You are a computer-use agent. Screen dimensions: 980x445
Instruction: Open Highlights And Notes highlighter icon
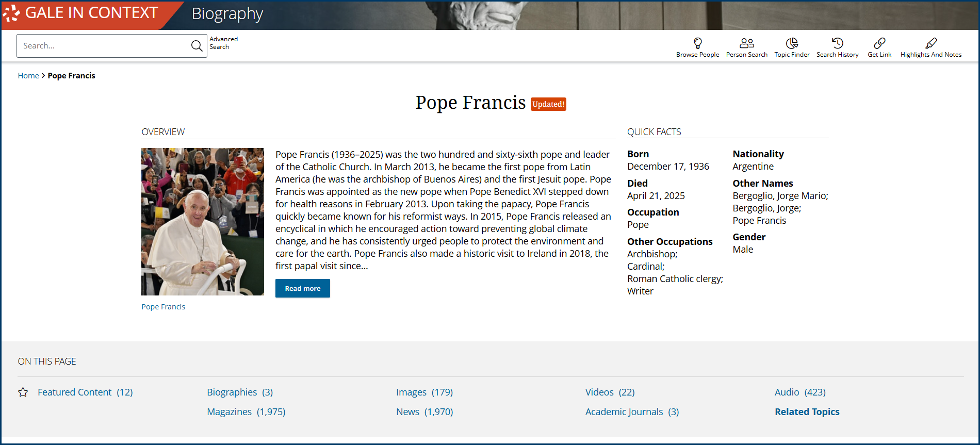[x=931, y=43]
